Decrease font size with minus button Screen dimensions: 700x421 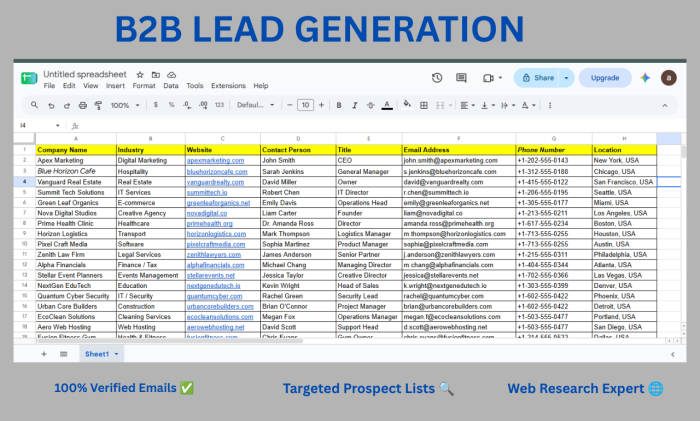click(x=290, y=105)
